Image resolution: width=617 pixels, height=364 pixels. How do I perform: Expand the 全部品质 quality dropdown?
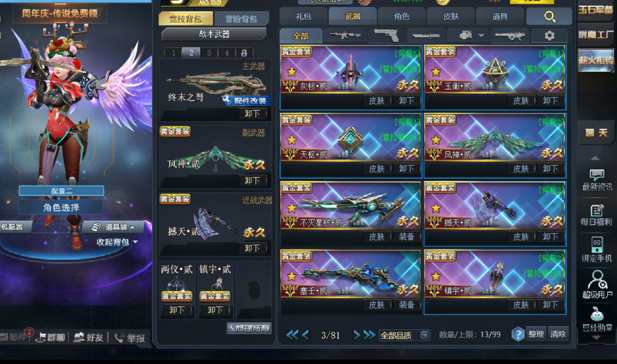pyautogui.click(x=424, y=335)
